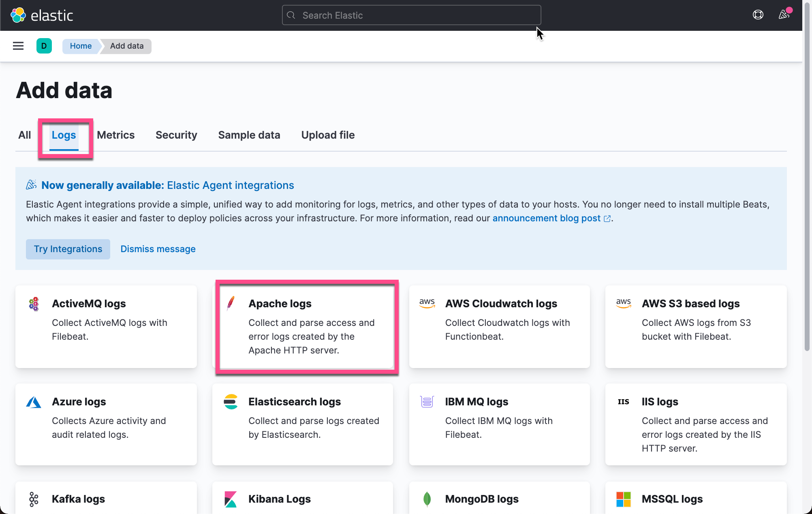
Task: Open the hamburger navigation menu
Action: (18, 46)
